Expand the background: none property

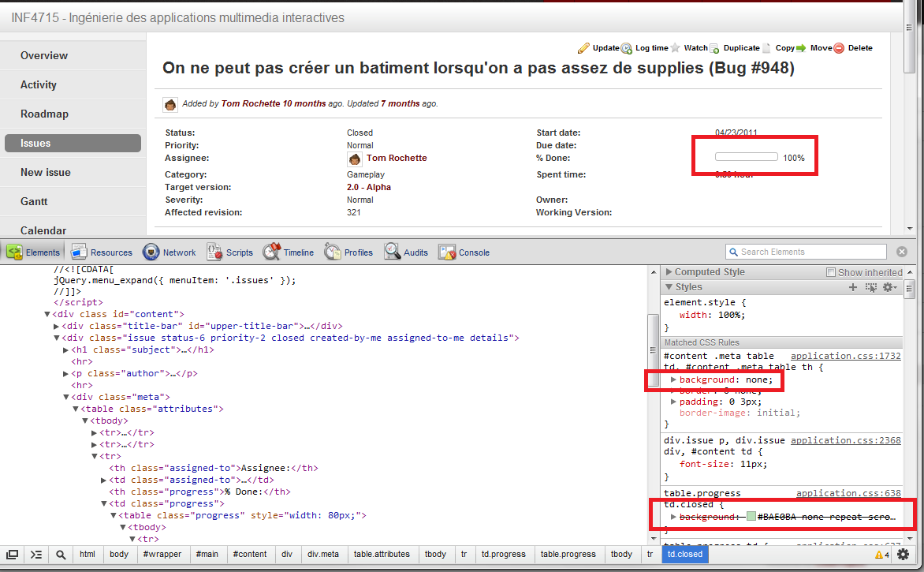click(x=673, y=379)
